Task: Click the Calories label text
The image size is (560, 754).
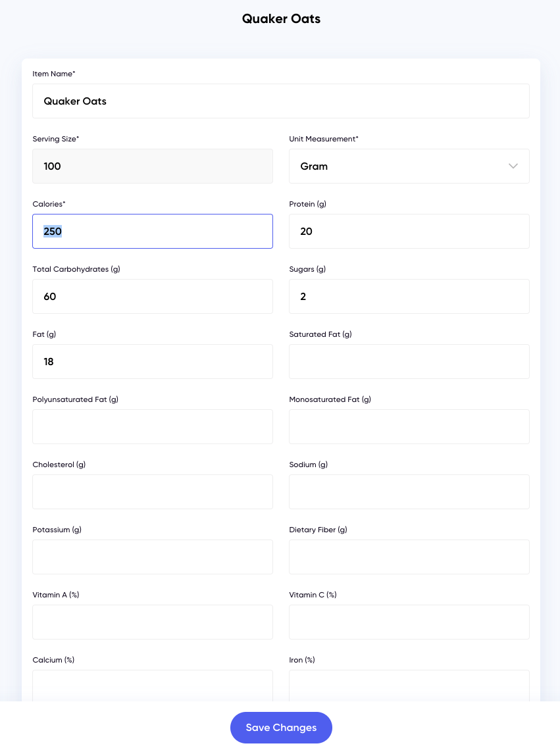Action: point(49,204)
